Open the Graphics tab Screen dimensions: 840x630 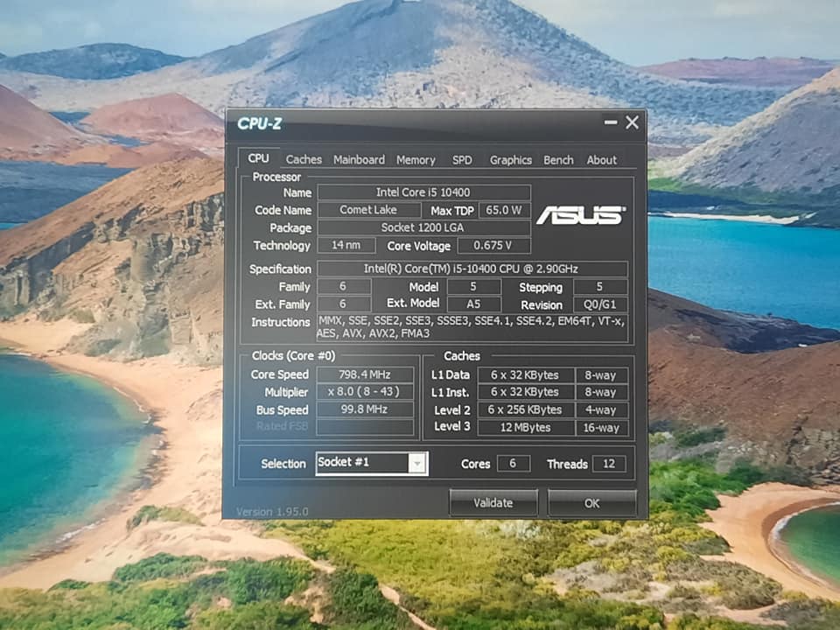pos(510,160)
